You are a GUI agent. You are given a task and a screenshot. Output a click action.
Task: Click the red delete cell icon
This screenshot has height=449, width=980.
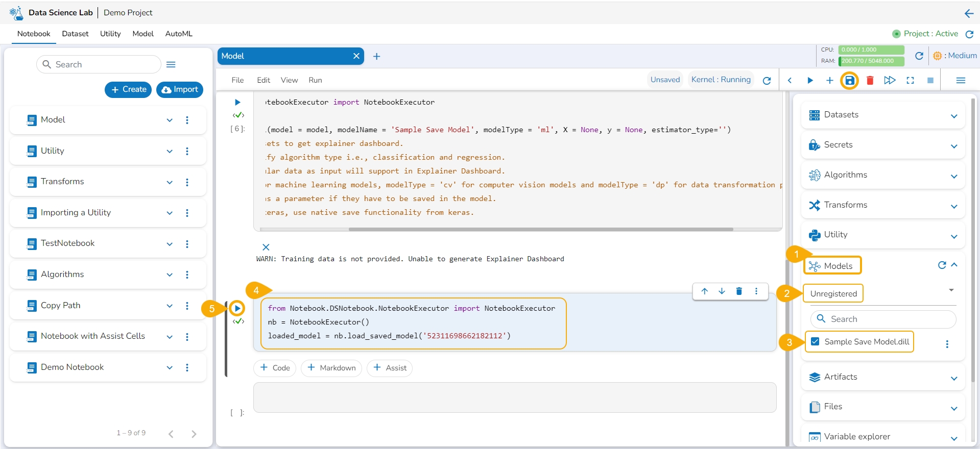coord(870,81)
